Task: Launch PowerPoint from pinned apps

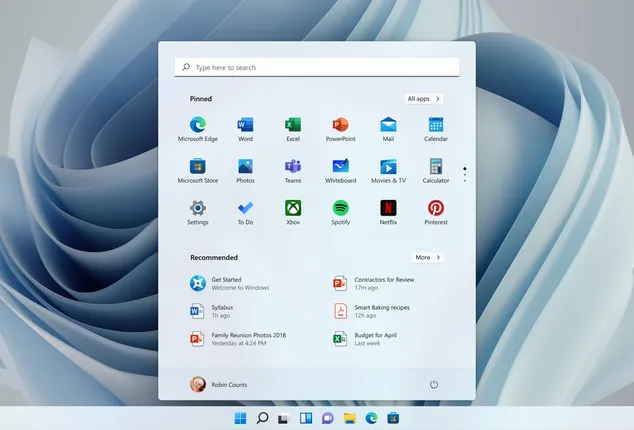Action: click(340, 125)
